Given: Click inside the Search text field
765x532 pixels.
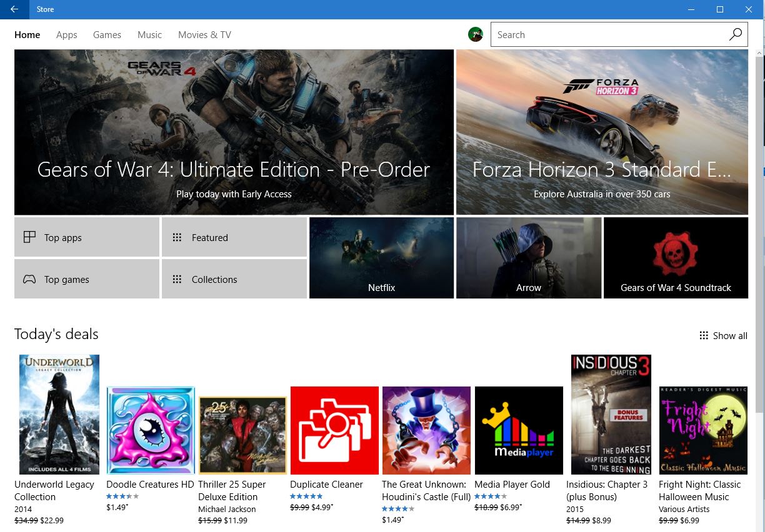Looking at the screenshot, I should pyautogui.click(x=606, y=35).
